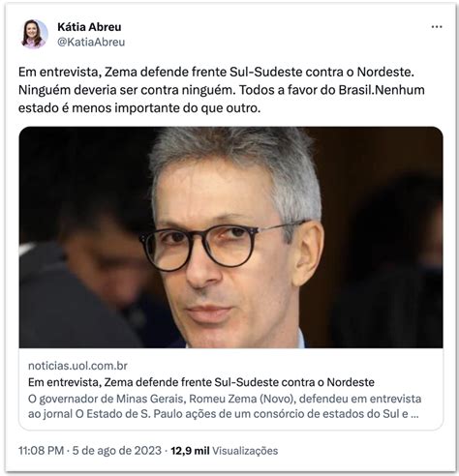Click 'Romeu Zema (Novo)' in card description
Screen dimensions: 459x476
[x=242, y=399]
